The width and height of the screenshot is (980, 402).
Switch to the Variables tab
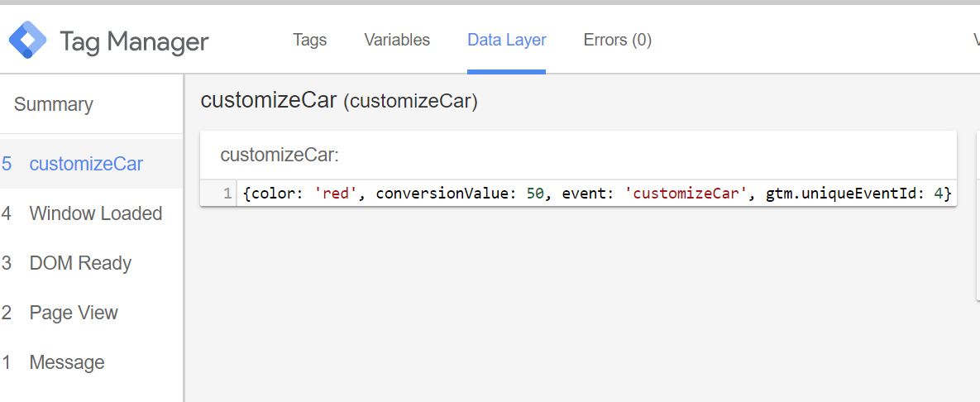tap(397, 40)
